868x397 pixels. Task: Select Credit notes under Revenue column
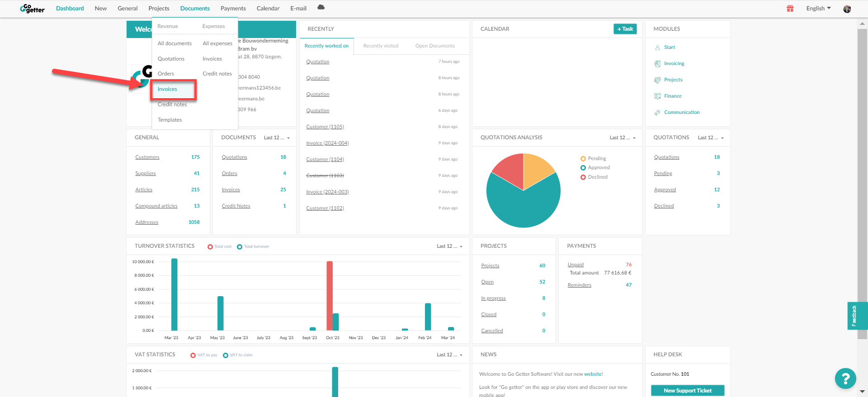(x=172, y=104)
